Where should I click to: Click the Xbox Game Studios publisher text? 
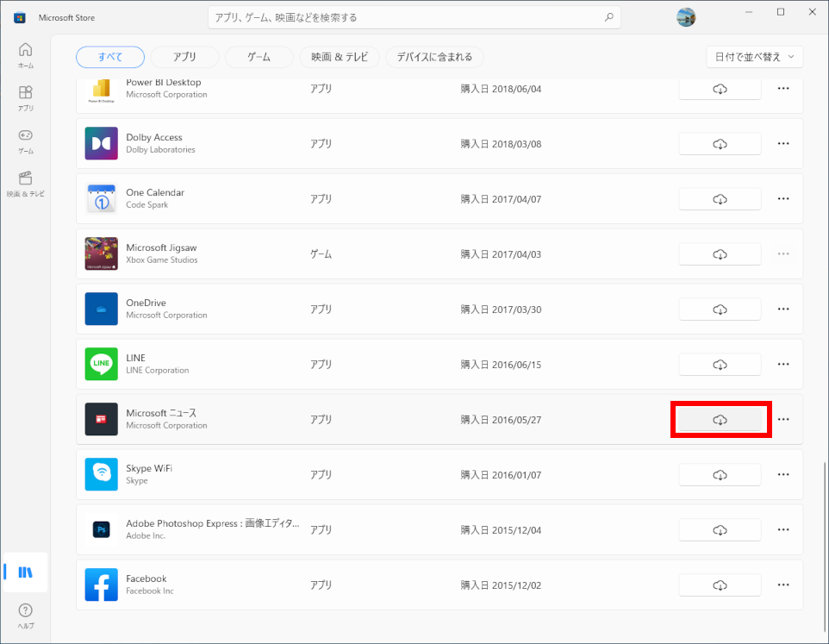click(x=162, y=260)
